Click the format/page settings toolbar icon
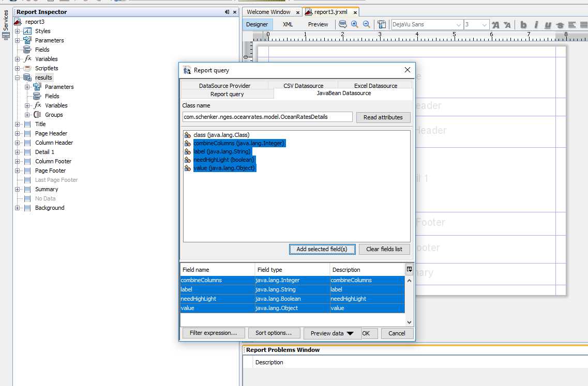The width and height of the screenshot is (588, 386). coord(381,24)
